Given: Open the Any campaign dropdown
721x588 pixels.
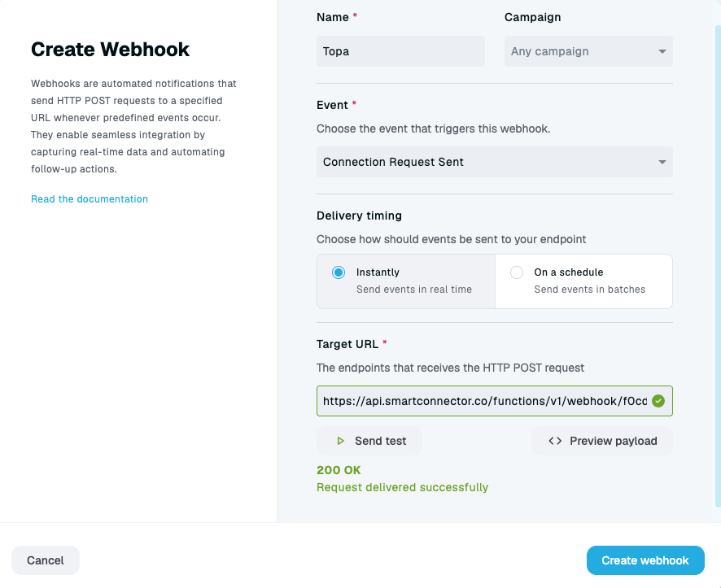Looking at the screenshot, I should (588, 51).
